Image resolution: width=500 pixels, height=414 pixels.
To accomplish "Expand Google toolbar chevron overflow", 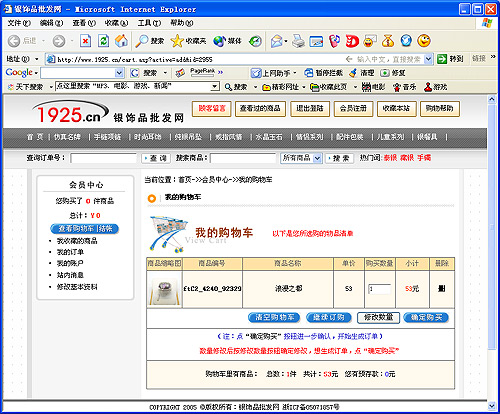I will coord(220,72).
